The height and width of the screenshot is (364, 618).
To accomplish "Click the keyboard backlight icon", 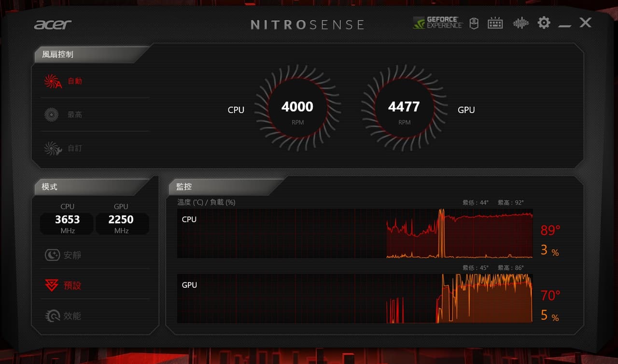I will click(x=495, y=22).
